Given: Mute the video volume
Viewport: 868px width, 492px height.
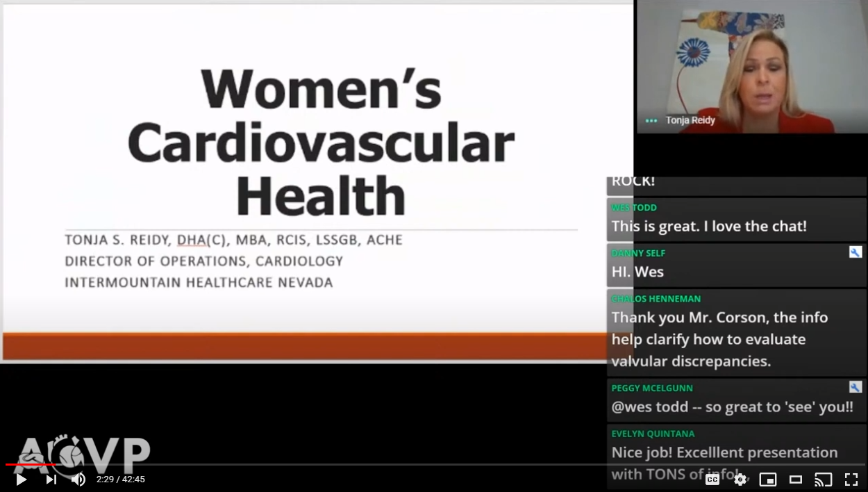Looking at the screenshot, I should (x=78, y=479).
